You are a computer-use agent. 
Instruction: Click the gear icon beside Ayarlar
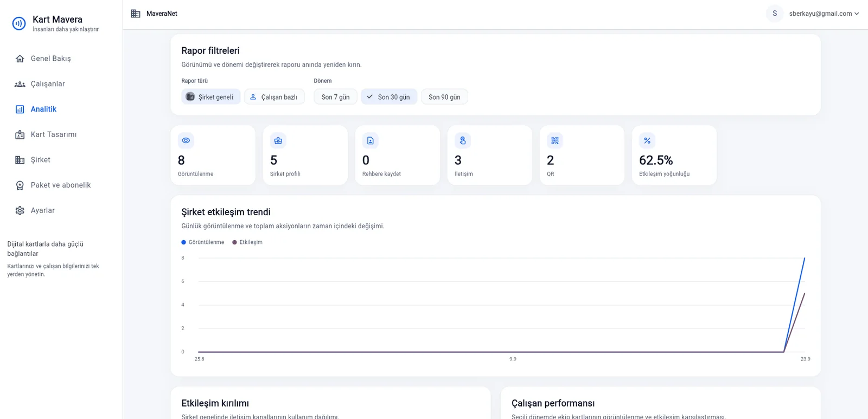point(20,210)
